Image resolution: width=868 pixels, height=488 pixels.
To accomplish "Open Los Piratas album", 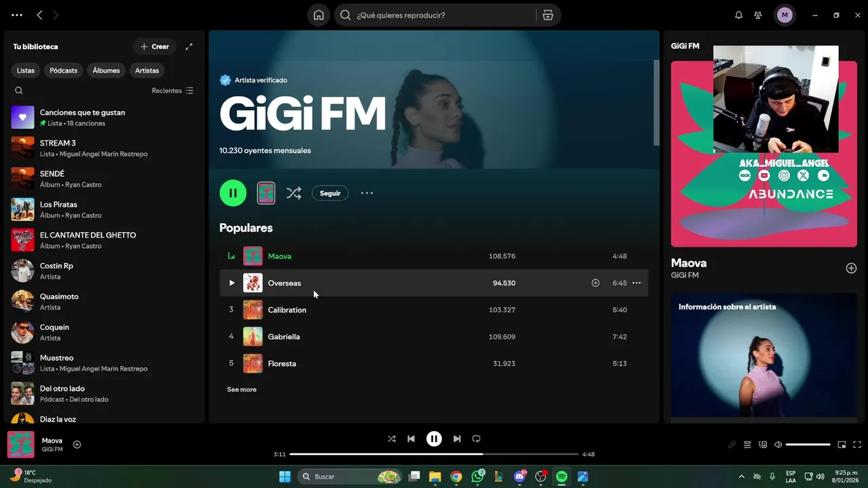I will [x=104, y=209].
